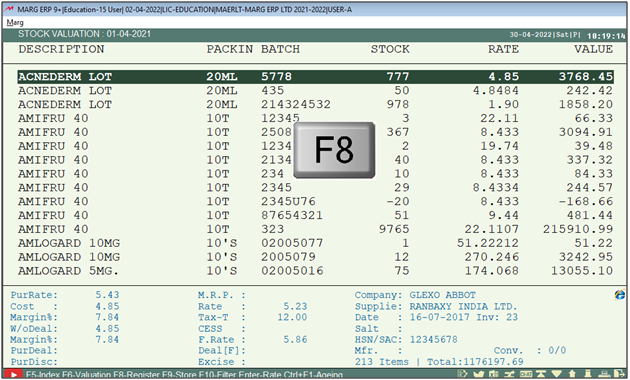Click the F8-Register shortcut in status bar

137,375
